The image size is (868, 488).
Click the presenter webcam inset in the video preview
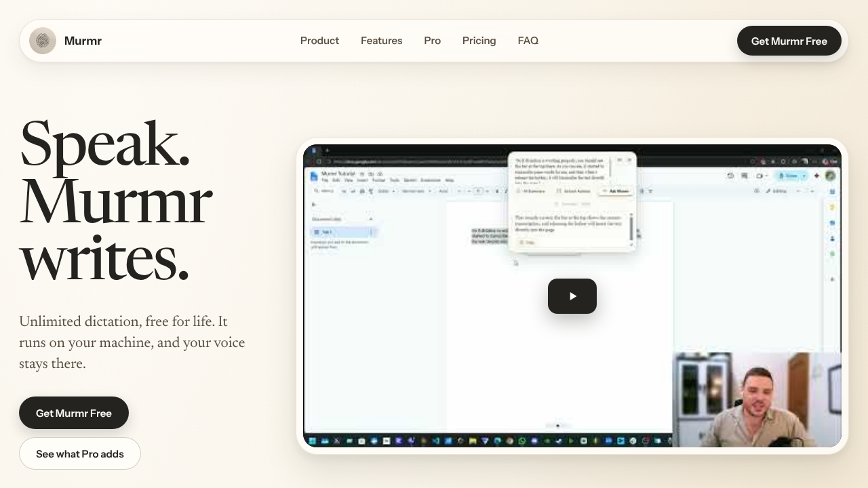coord(757,399)
